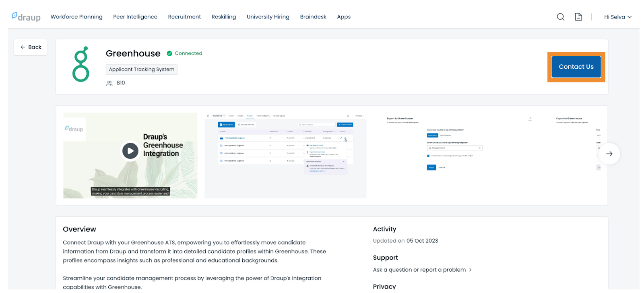The image size is (644, 293).
Task: Open Workforce Planning menu
Action: [x=76, y=17]
